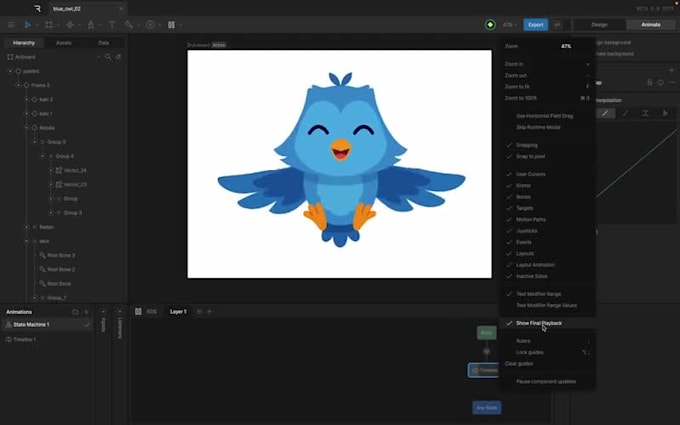The height and width of the screenshot is (425, 680).
Task: Choose the Artboard frame tool
Action: click(49, 25)
